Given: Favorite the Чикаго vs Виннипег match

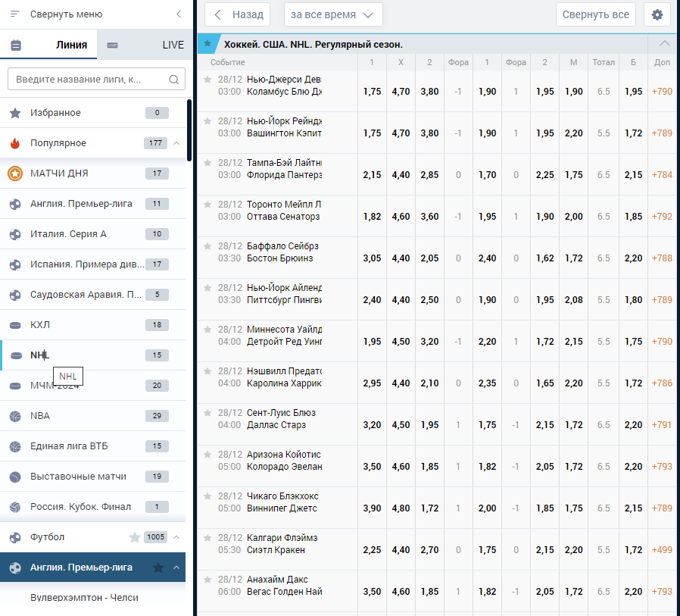Looking at the screenshot, I should (207, 496).
